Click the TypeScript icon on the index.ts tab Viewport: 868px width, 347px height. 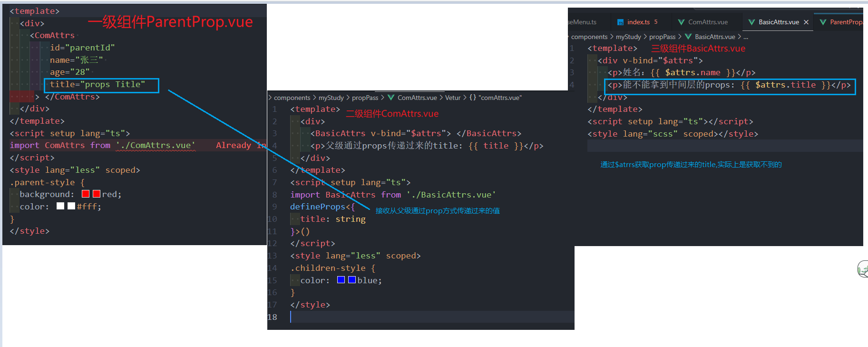point(621,22)
